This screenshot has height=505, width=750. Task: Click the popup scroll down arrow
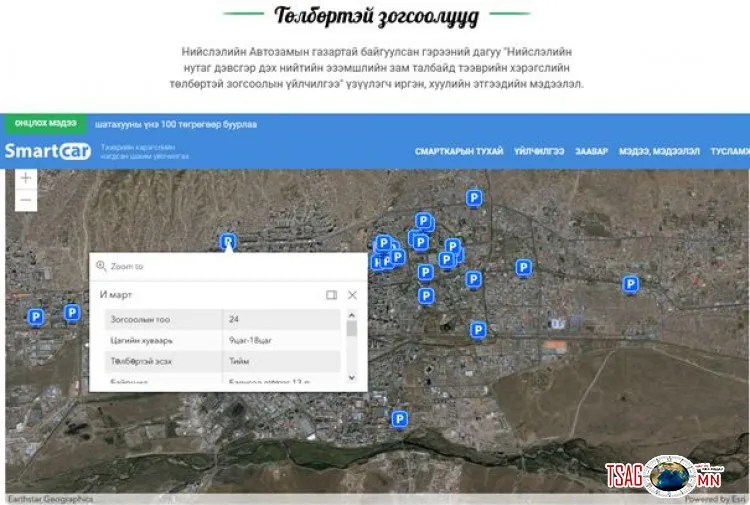click(352, 378)
